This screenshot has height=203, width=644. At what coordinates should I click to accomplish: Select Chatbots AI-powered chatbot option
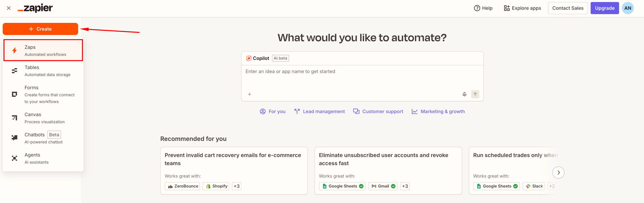(x=43, y=138)
